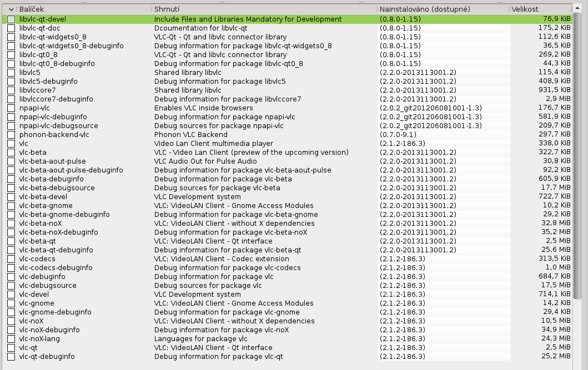Open the column status dropdown arrow in header
This screenshot has width=588, height=370.
[11, 9]
